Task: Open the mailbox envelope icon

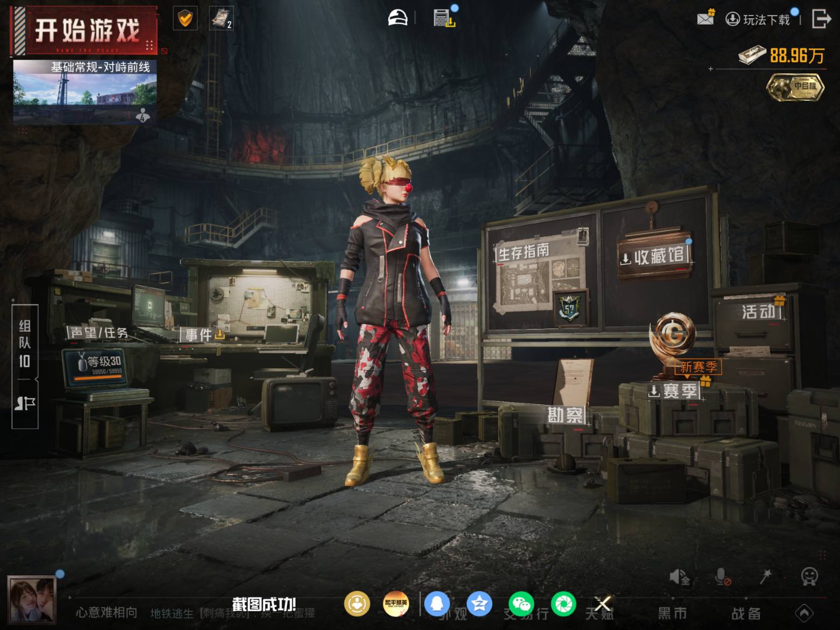Action: [x=705, y=18]
